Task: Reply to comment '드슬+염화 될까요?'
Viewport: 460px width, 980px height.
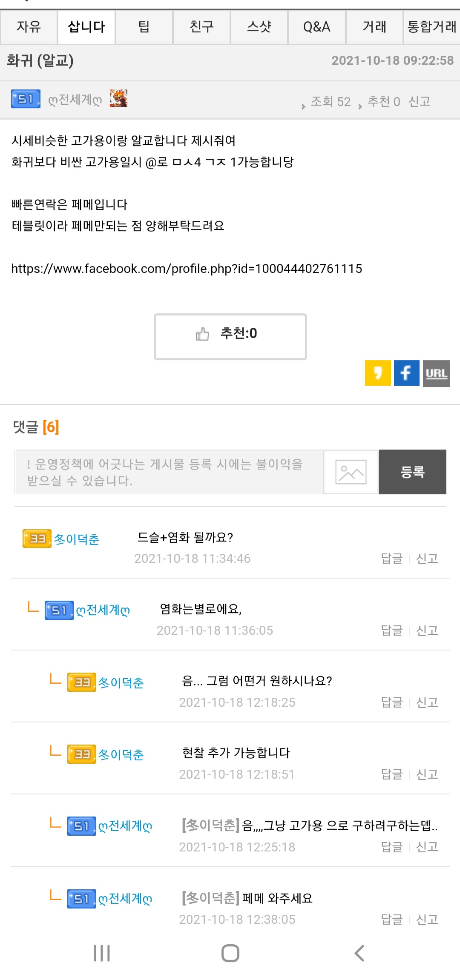Action: 391,558
